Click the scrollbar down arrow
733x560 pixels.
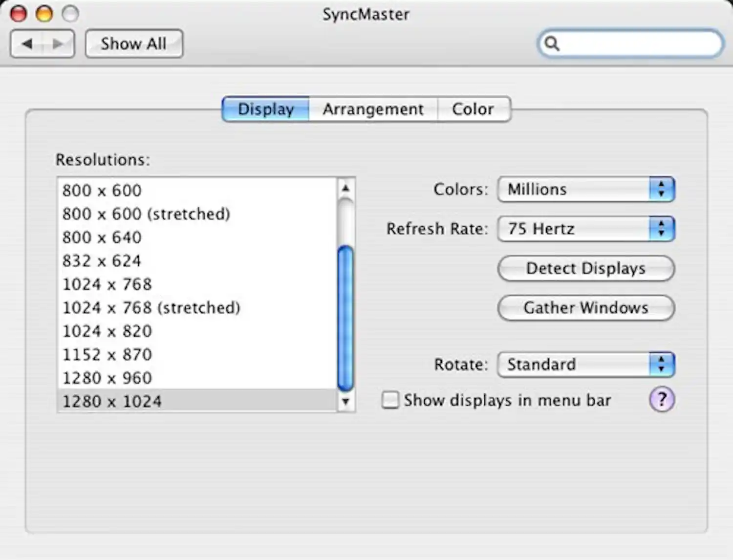click(346, 401)
